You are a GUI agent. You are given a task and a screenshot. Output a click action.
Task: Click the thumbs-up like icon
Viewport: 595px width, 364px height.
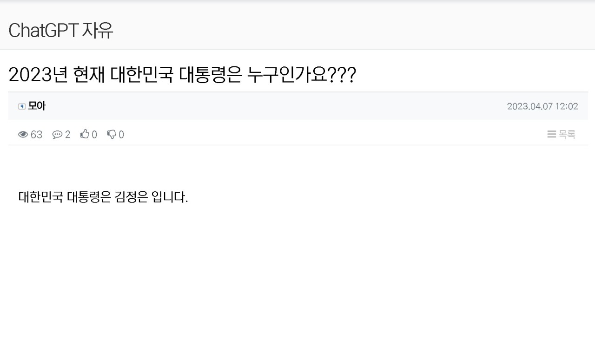click(85, 135)
